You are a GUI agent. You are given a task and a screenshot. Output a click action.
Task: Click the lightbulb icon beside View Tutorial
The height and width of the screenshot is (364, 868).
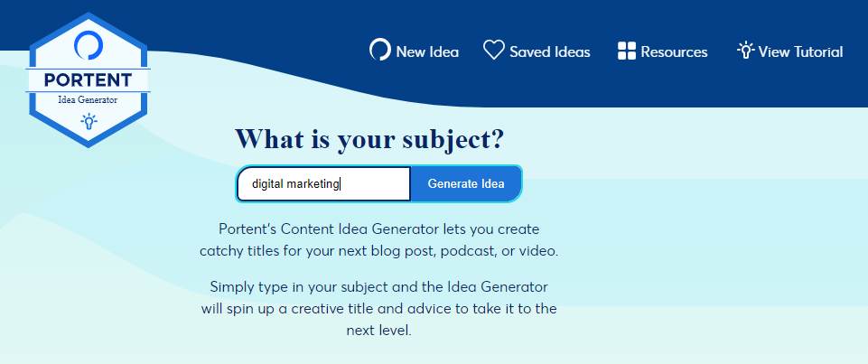[x=746, y=51]
